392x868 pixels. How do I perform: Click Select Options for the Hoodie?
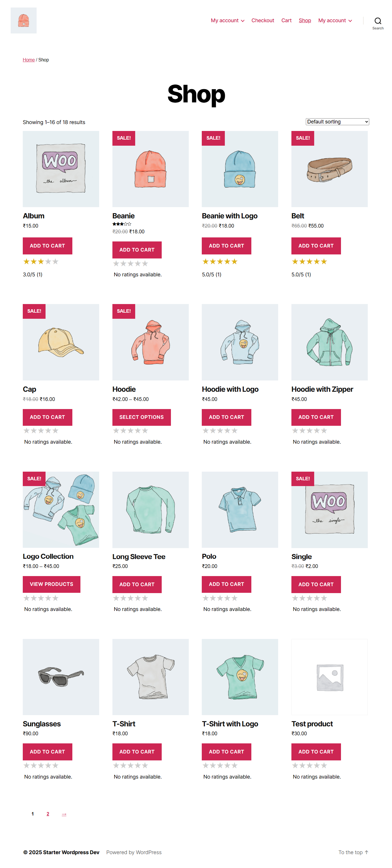click(142, 417)
